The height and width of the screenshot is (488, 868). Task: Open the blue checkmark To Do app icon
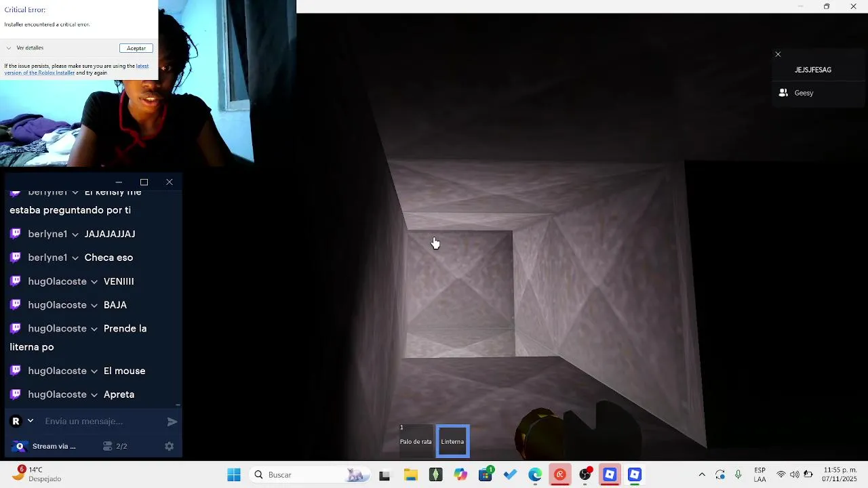(511, 475)
